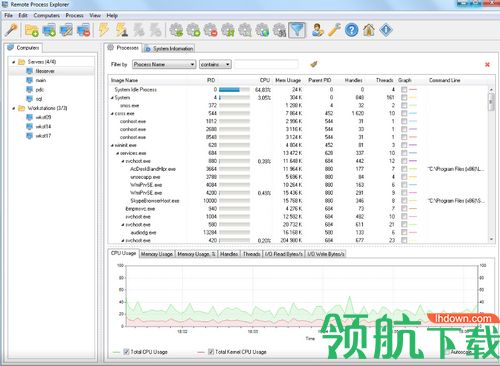The width and height of the screenshot is (500, 366).
Task: Toggle Graph checkbox for audiodg.exe row
Action: [404, 232]
